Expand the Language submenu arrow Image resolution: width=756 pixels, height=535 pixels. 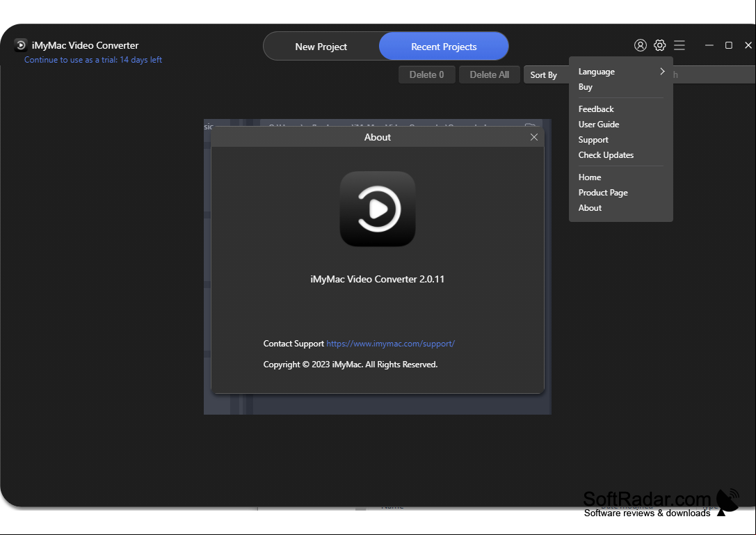pos(662,72)
